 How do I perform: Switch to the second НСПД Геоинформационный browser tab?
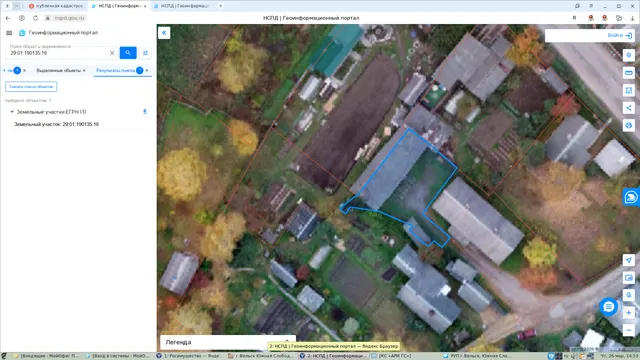coord(182,6)
